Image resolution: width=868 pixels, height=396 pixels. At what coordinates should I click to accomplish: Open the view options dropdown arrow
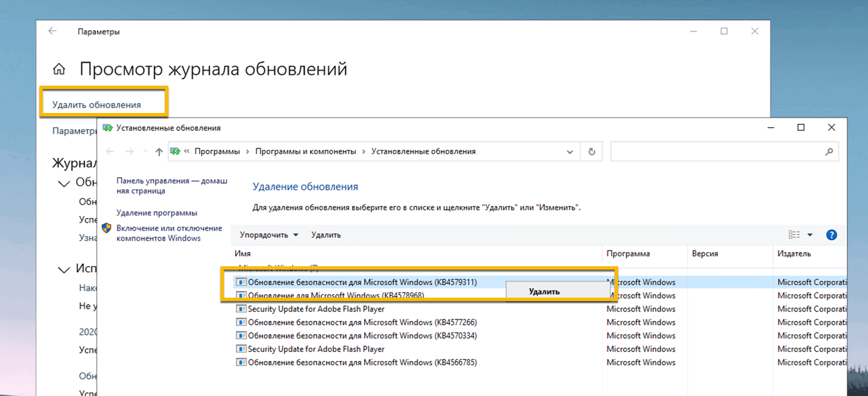pyautogui.click(x=810, y=235)
